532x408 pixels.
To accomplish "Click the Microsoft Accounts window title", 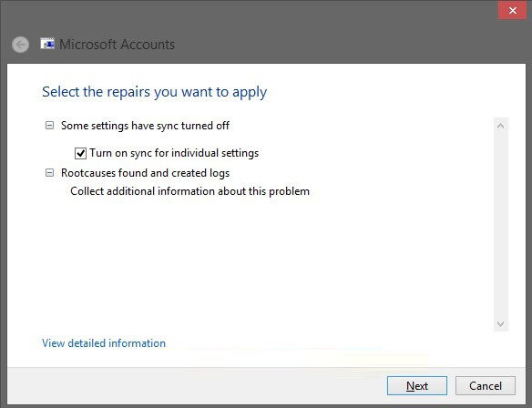I will click(117, 45).
